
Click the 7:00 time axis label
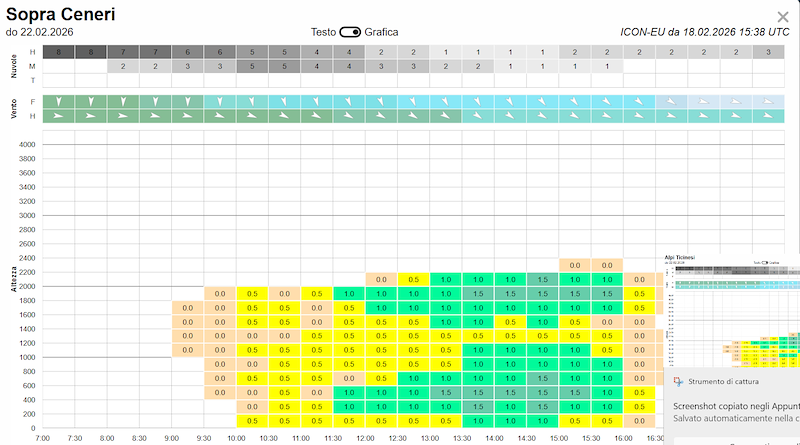point(42,438)
